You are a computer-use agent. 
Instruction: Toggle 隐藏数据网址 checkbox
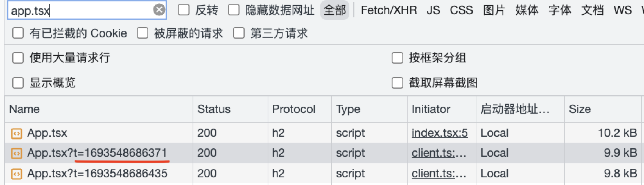[x=234, y=10]
